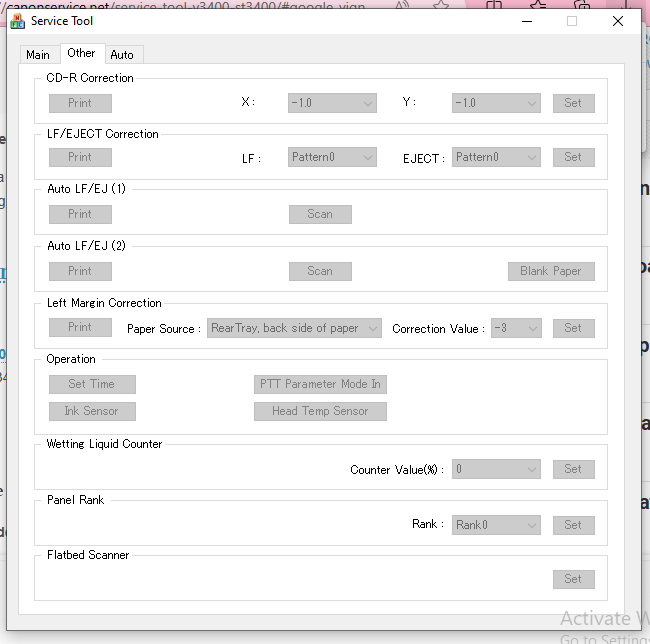
Task: Expand the EJECT pattern dropdown
Action: click(x=496, y=157)
